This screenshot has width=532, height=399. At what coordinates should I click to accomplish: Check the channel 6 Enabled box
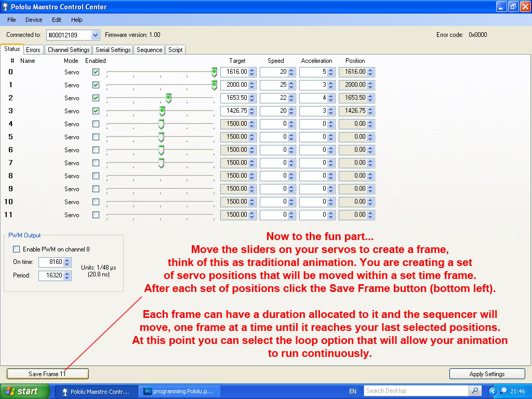pos(96,150)
